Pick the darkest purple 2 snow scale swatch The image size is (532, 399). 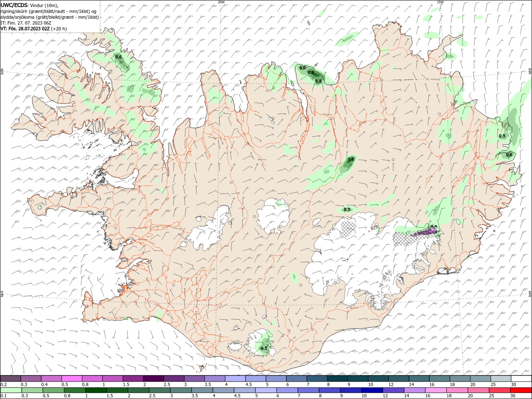coord(153,379)
